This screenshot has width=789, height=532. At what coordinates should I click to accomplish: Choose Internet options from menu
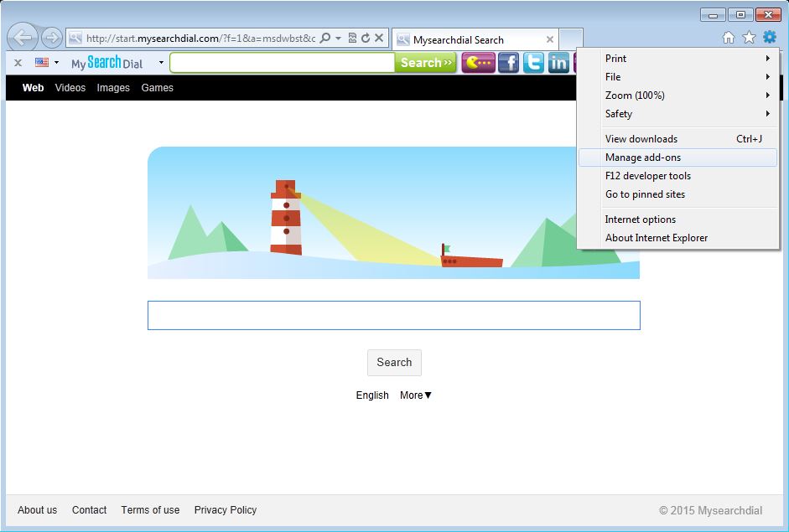pos(677,220)
